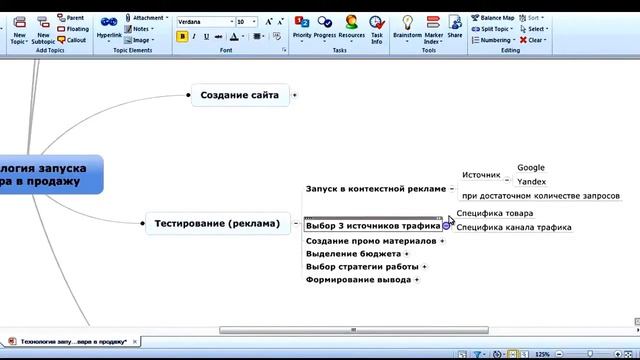Image resolution: width=640 pixels, height=360 pixels.
Task: Toggle Italic formatting
Action: 194,36
